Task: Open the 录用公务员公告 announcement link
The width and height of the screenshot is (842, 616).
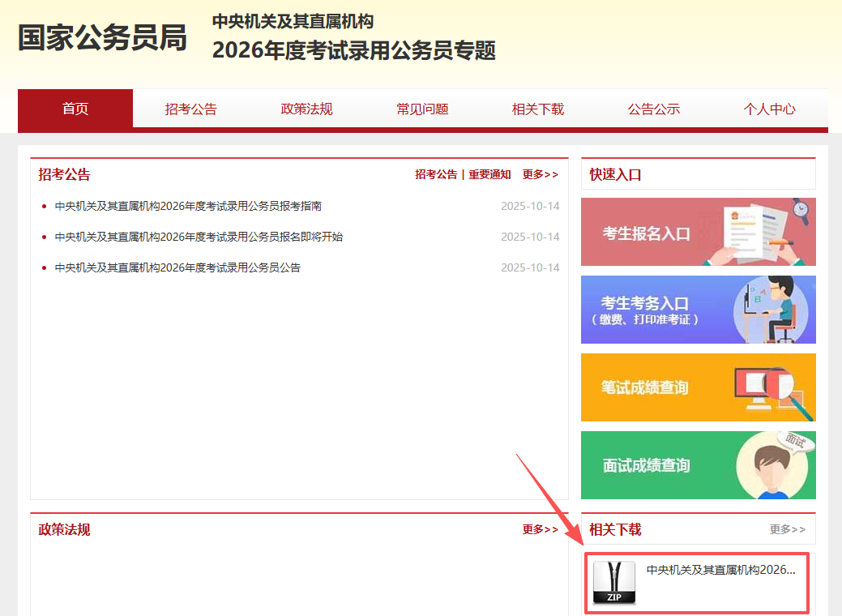Action: pos(177,267)
